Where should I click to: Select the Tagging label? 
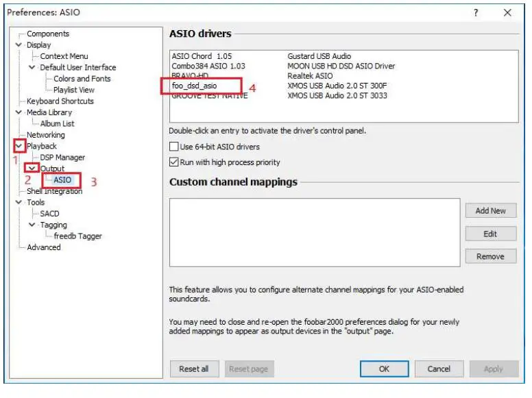53,225
